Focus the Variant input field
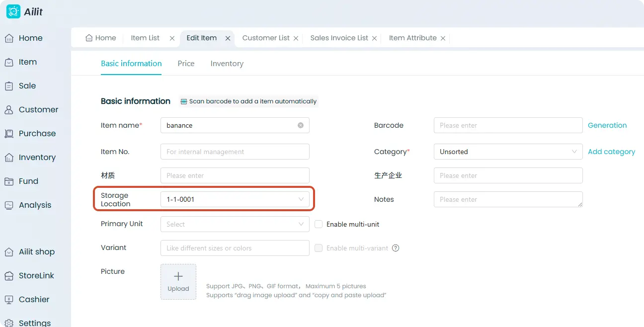This screenshot has width=644, height=327. click(x=235, y=248)
